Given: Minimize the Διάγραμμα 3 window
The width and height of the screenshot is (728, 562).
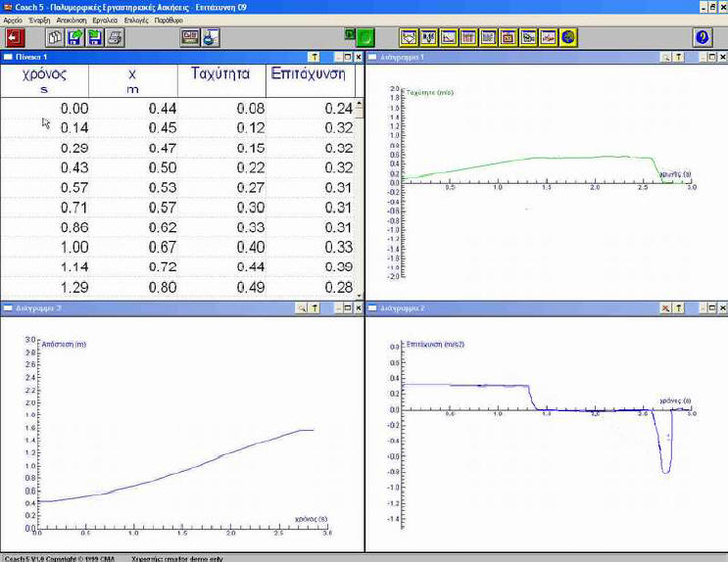Looking at the screenshot, I should coord(339,307).
